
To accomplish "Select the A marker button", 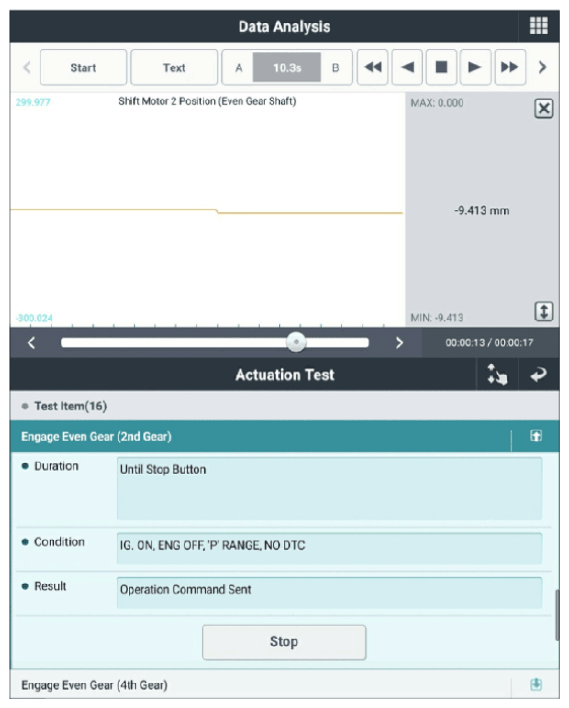I will pyautogui.click(x=238, y=68).
